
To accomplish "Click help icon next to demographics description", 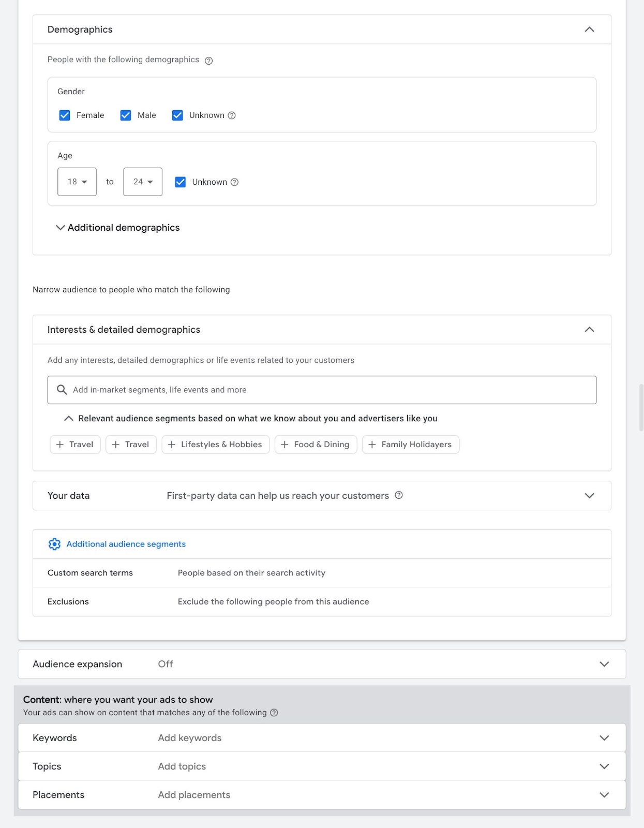I will coord(209,61).
